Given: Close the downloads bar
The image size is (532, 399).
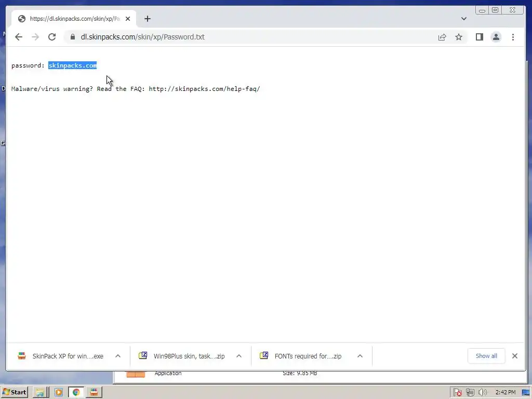Looking at the screenshot, I should [515, 356].
